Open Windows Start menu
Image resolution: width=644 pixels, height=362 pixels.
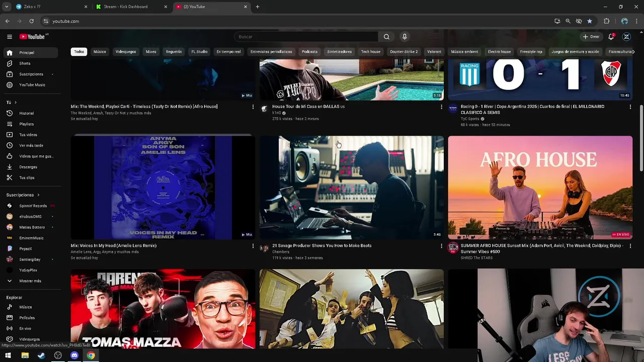[x=8, y=355]
